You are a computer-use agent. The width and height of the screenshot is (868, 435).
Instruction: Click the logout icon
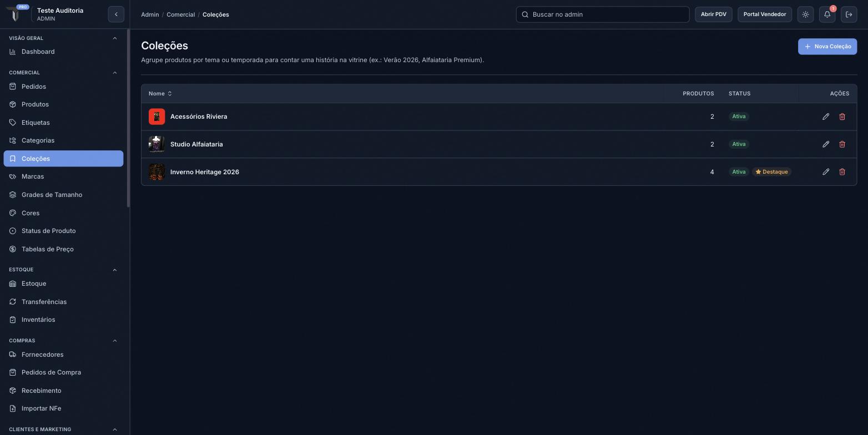click(849, 14)
